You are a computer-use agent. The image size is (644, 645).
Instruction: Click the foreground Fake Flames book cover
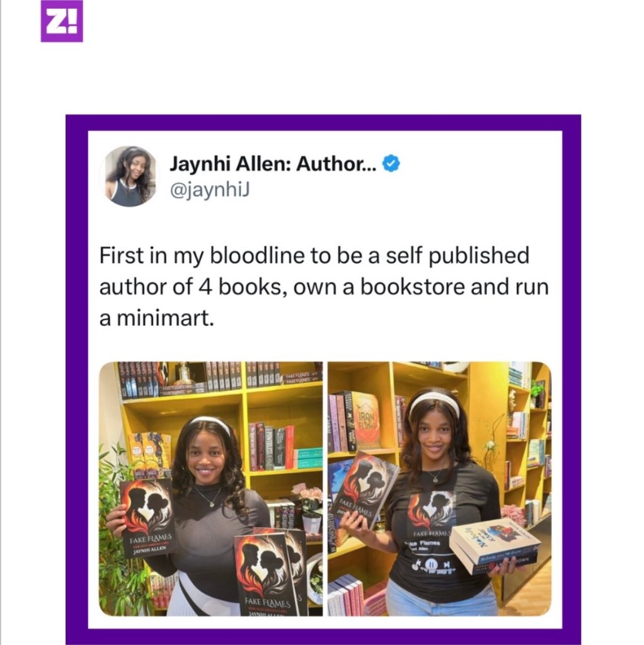coord(267,574)
